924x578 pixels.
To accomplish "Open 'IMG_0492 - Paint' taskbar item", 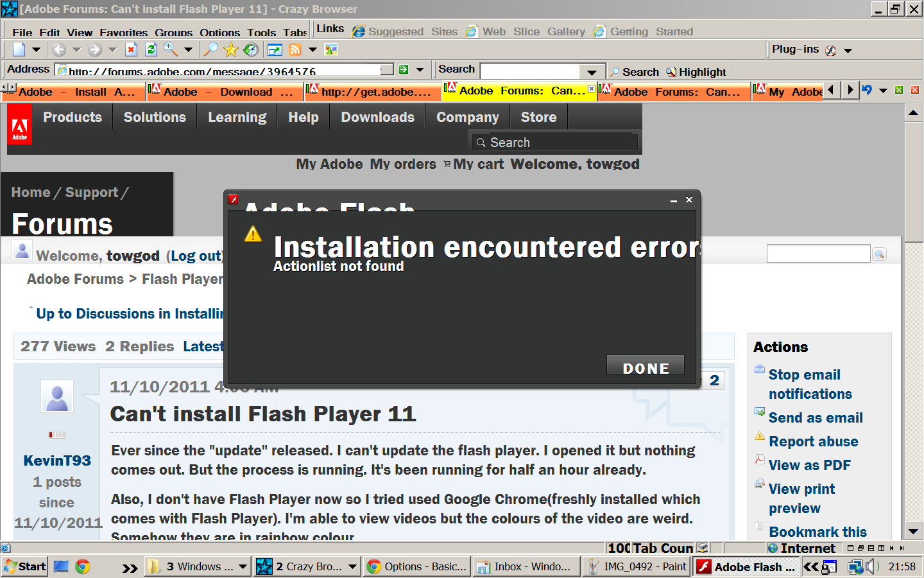I will point(636,566).
